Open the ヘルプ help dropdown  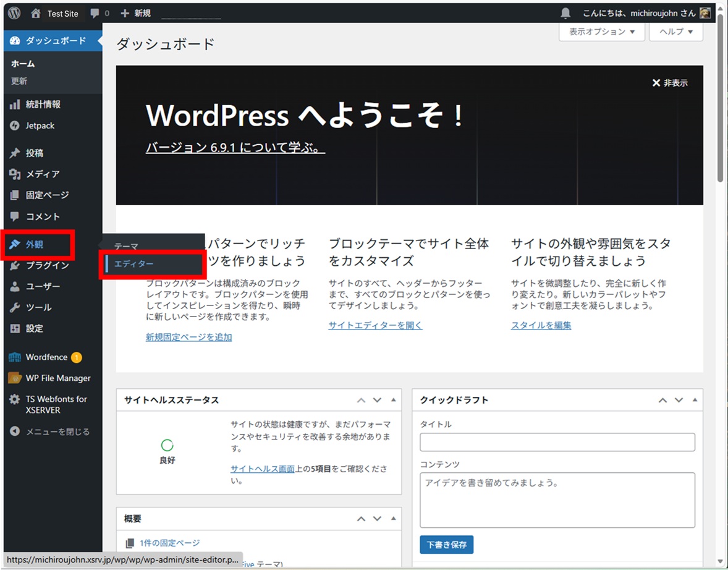click(675, 32)
